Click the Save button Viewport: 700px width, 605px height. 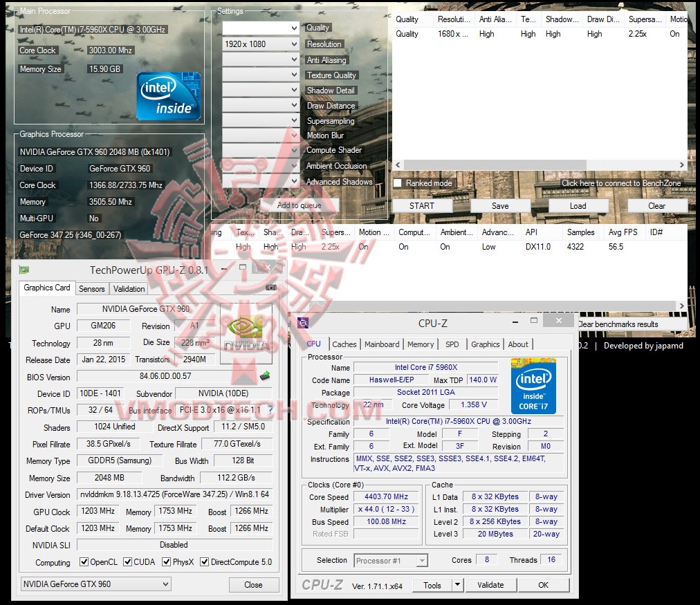[x=500, y=205]
